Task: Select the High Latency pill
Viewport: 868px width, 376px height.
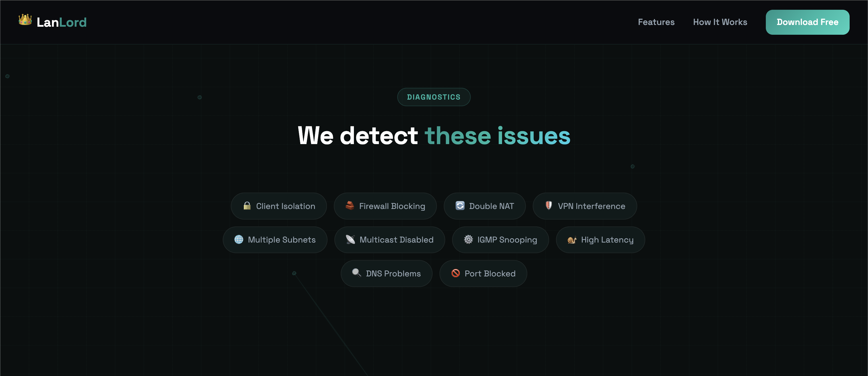Action: pyautogui.click(x=600, y=240)
